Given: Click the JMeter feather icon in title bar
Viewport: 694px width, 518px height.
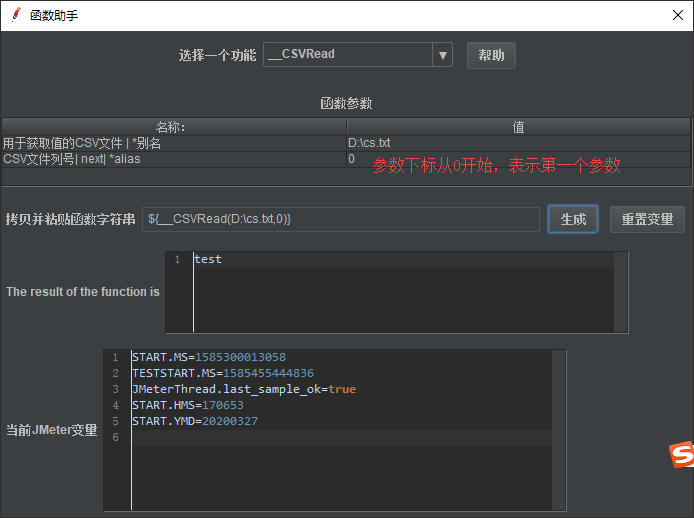Looking at the screenshot, I should click(16, 15).
